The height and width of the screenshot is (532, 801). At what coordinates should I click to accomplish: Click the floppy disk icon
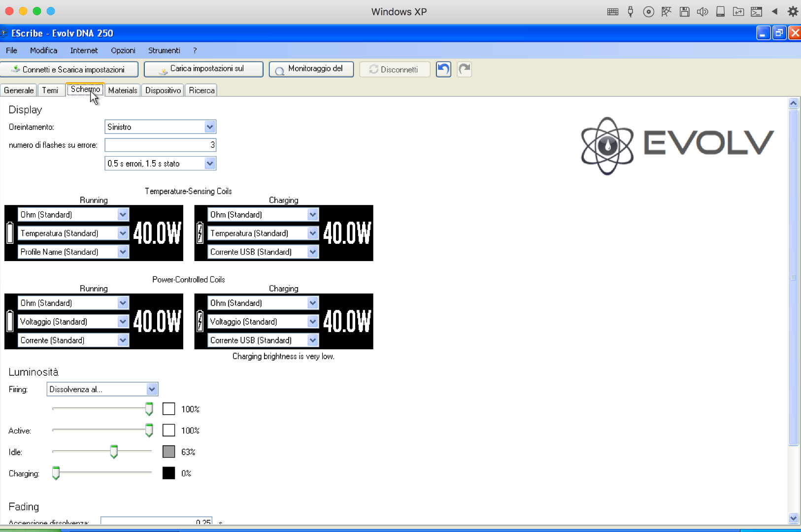click(x=684, y=12)
